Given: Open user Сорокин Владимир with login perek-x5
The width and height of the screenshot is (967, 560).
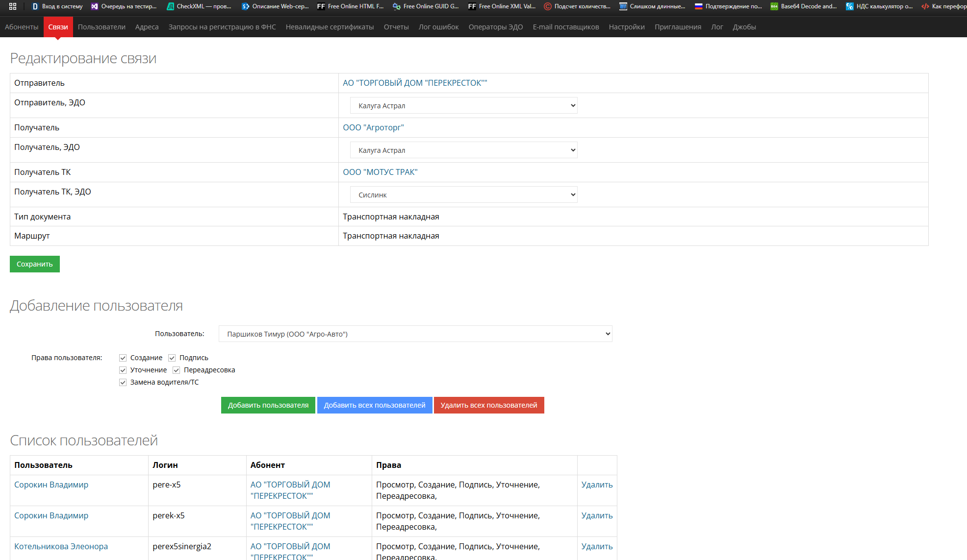Looking at the screenshot, I should tap(51, 515).
